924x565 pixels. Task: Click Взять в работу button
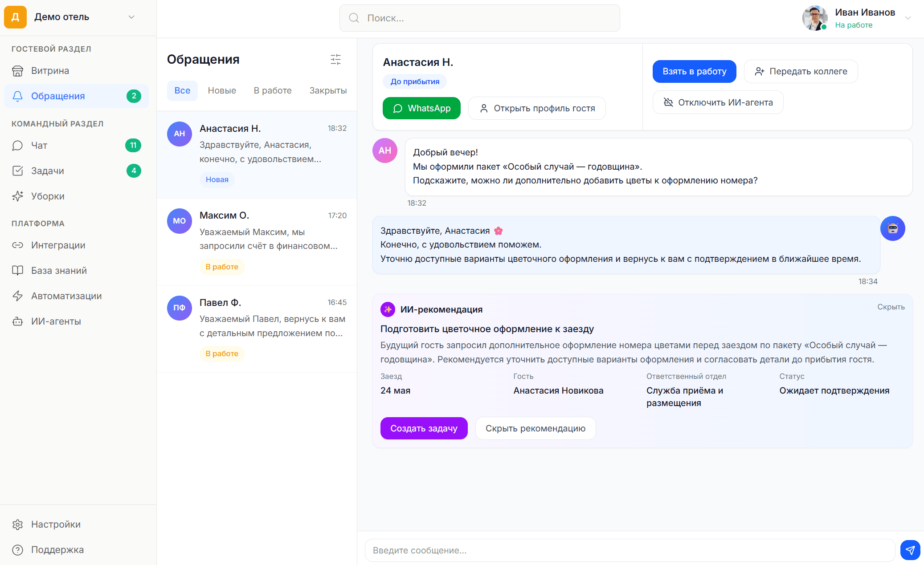click(694, 72)
